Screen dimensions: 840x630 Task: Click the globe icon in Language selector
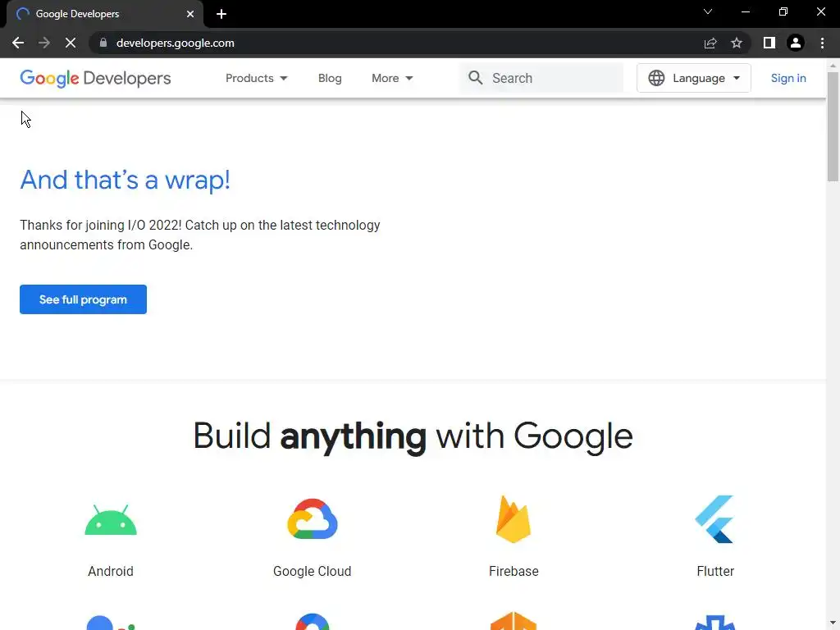pyautogui.click(x=656, y=78)
